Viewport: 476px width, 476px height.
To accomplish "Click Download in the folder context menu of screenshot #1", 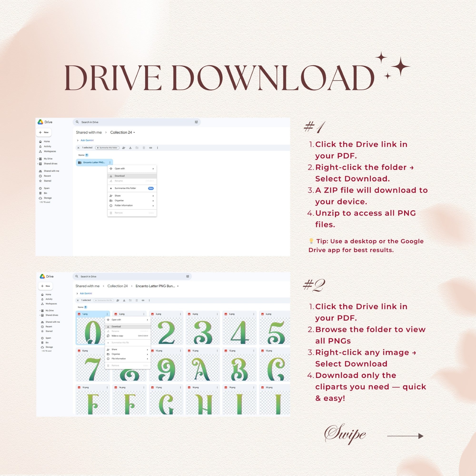I will point(132,176).
